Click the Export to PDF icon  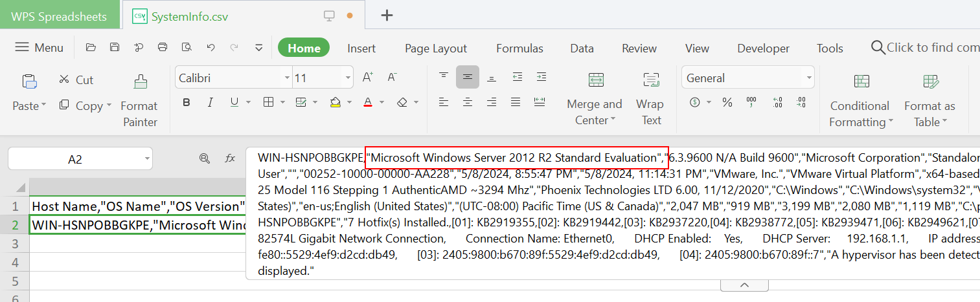point(139,47)
